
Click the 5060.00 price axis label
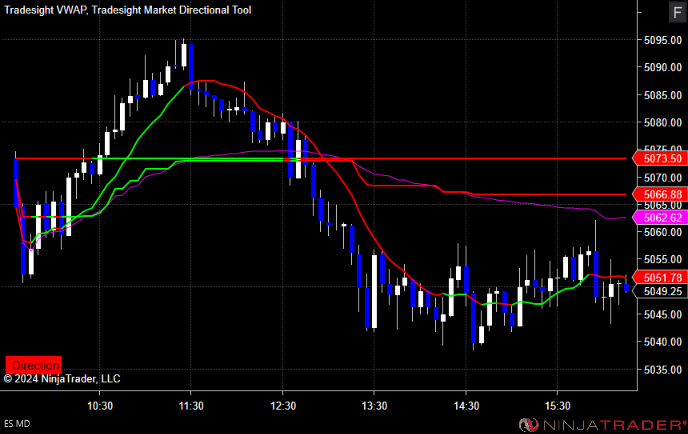[x=663, y=232]
